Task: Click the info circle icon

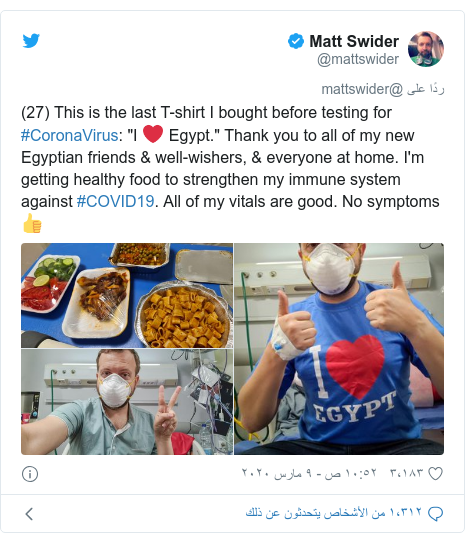Action: tap(30, 474)
